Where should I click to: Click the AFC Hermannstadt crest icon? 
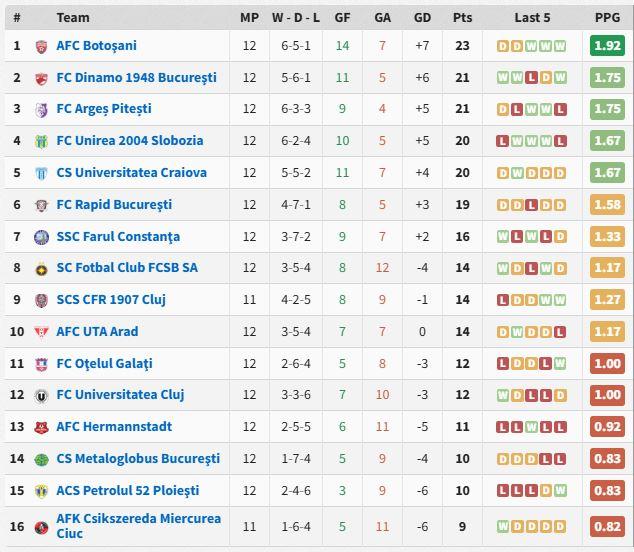click(41, 427)
